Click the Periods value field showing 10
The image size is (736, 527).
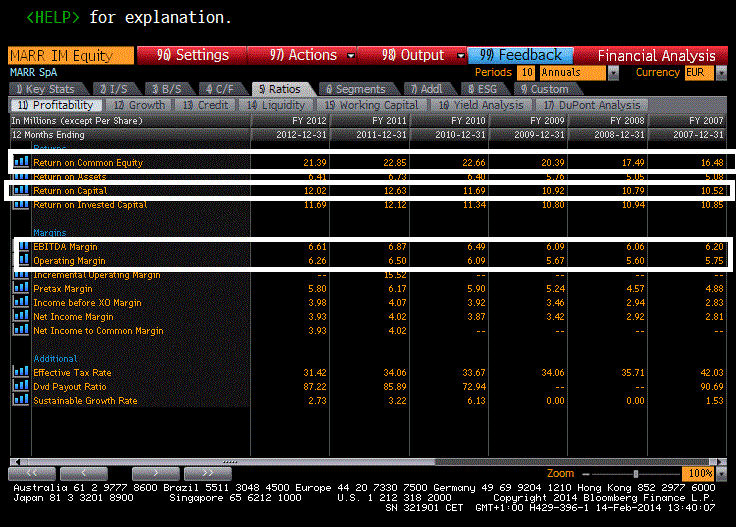(526, 73)
